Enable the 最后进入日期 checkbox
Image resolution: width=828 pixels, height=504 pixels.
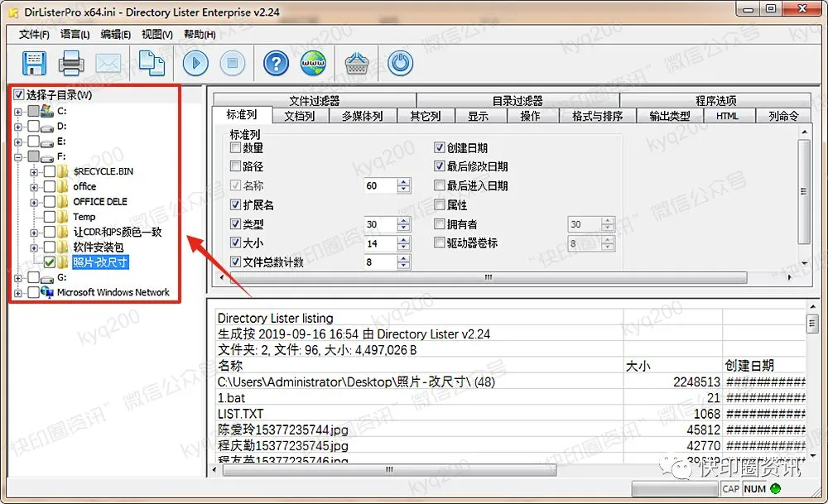[440, 185]
